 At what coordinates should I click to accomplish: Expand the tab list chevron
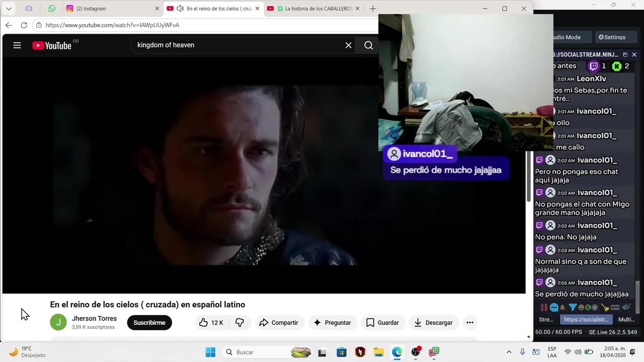pos(9,9)
